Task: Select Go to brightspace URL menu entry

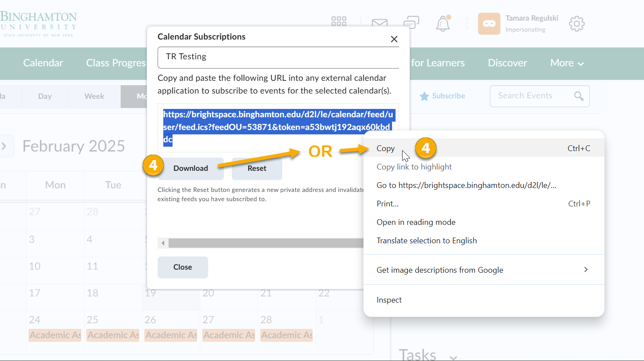Action: pyautogui.click(x=484, y=185)
